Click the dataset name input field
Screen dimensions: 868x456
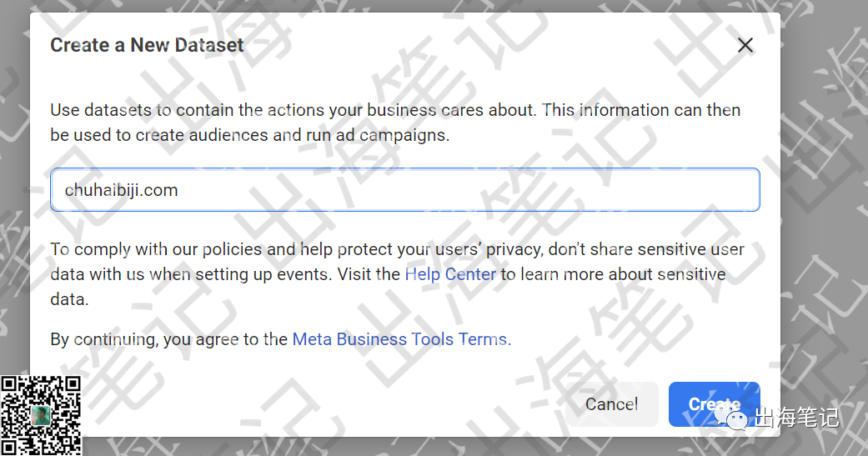coord(404,190)
